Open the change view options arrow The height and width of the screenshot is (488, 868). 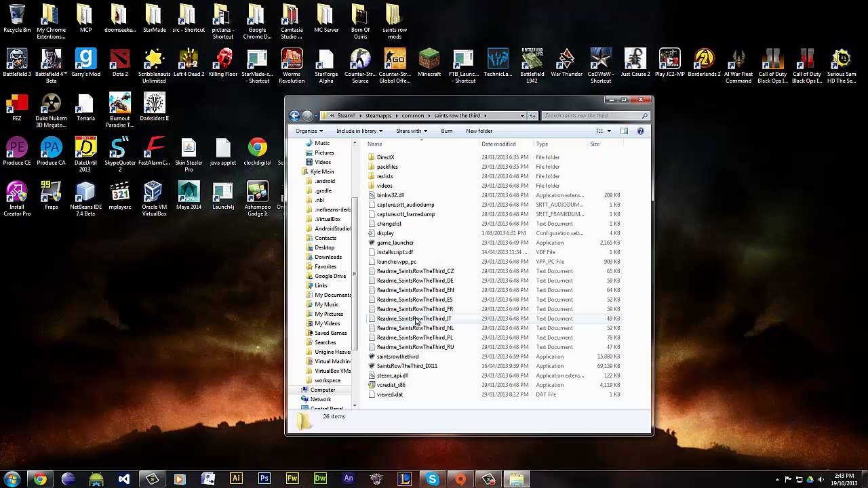[609, 131]
